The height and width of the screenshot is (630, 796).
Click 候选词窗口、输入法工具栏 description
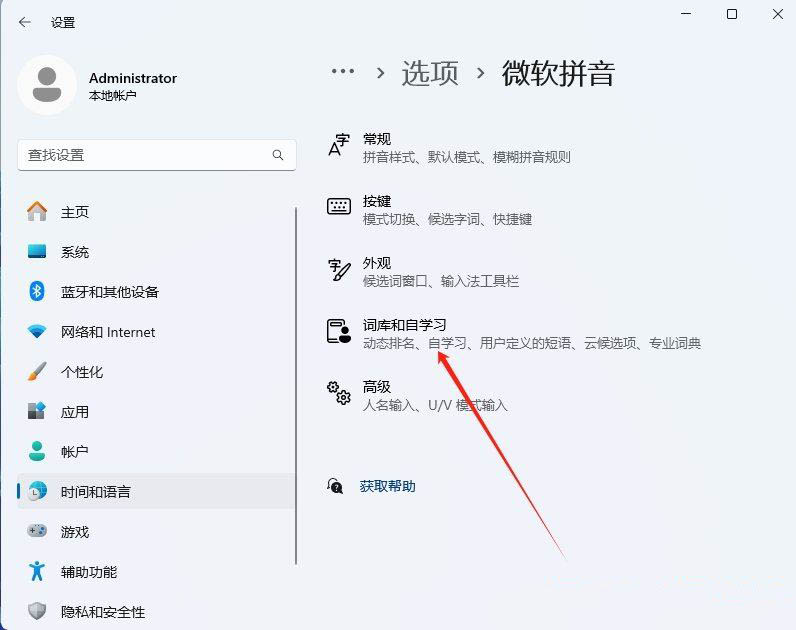[x=441, y=281]
